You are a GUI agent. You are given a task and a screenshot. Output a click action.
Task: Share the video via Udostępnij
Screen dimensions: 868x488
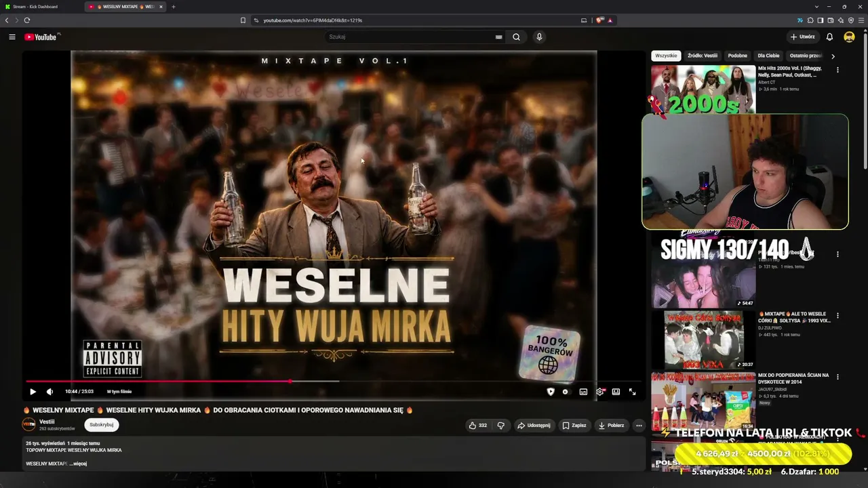tap(534, 426)
